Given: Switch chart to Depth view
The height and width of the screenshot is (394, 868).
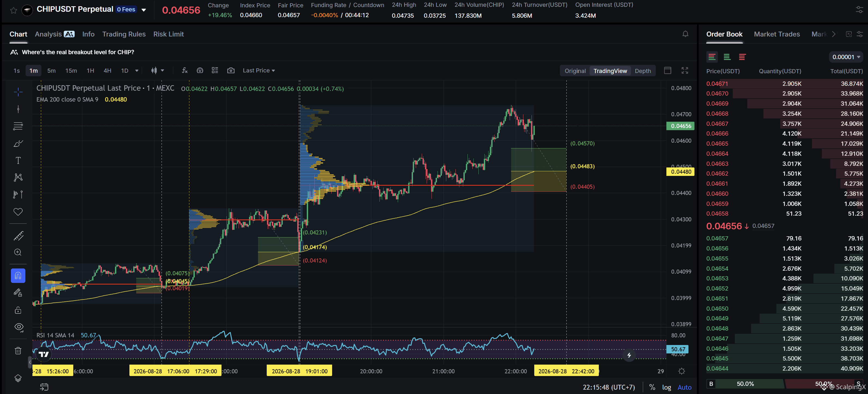Looking at the screenshot, I should [x=643, y=71].
